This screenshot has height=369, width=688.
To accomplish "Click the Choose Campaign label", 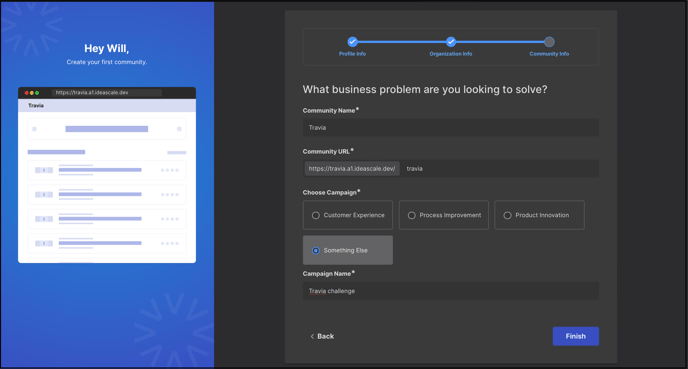I will click(331, 192).
